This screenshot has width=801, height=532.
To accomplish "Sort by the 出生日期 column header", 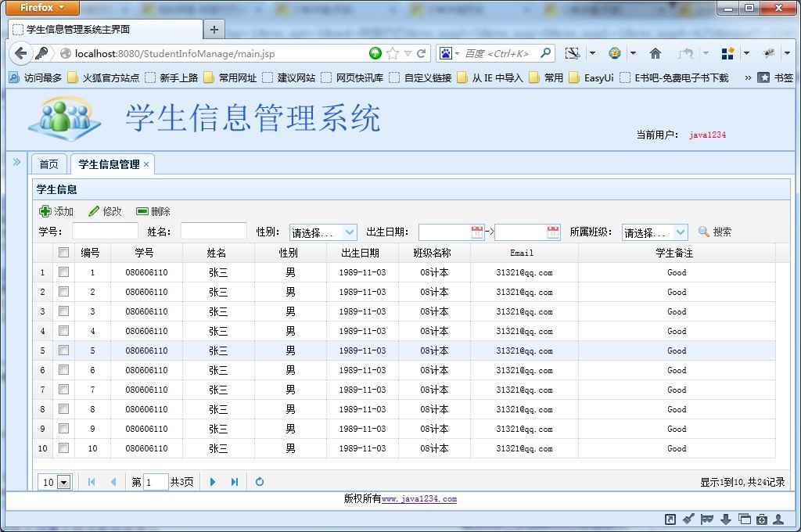I will click(x=362, y=253).
